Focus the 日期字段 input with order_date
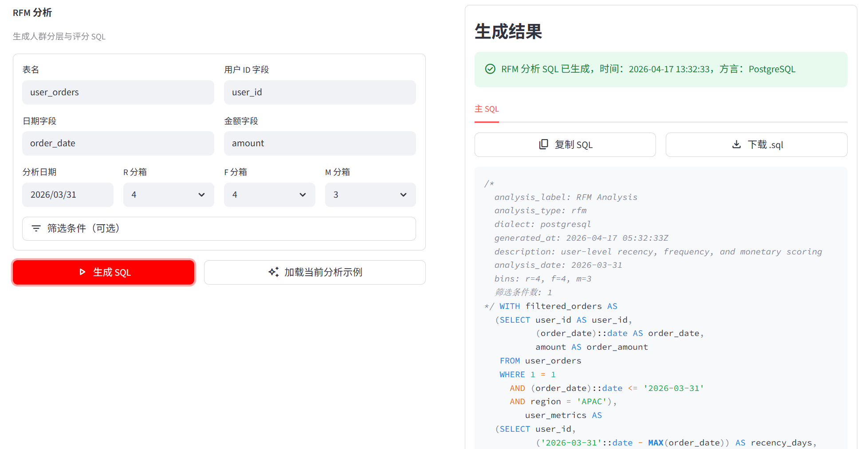This screenshot has width=868, height=449. (118, 143)
